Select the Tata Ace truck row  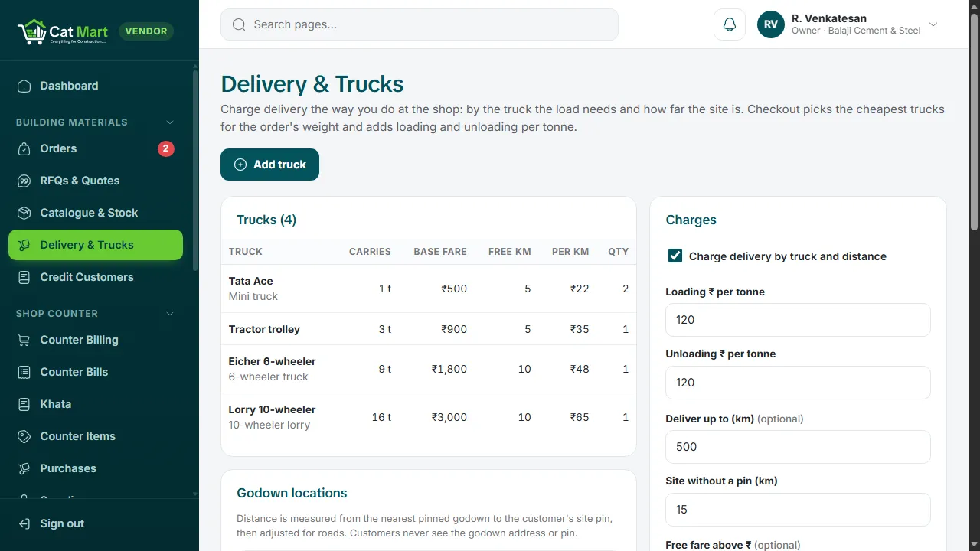point(429,289)
